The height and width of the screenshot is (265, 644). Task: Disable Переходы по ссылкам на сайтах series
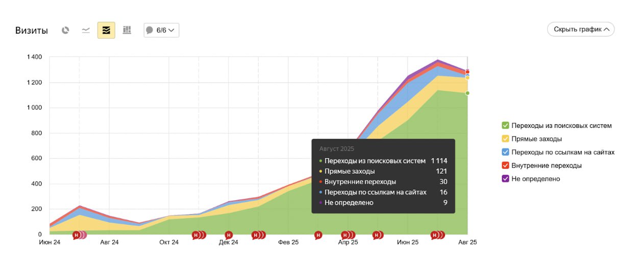[x=505, y=152]
